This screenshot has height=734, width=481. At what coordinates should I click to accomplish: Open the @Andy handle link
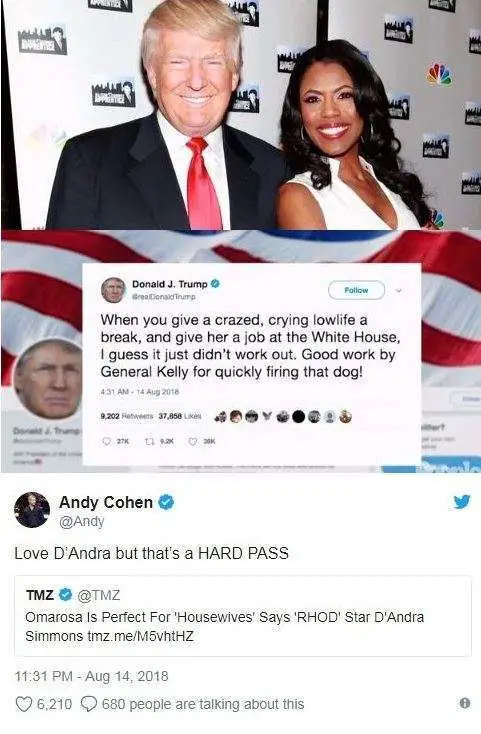coord(81,521)
